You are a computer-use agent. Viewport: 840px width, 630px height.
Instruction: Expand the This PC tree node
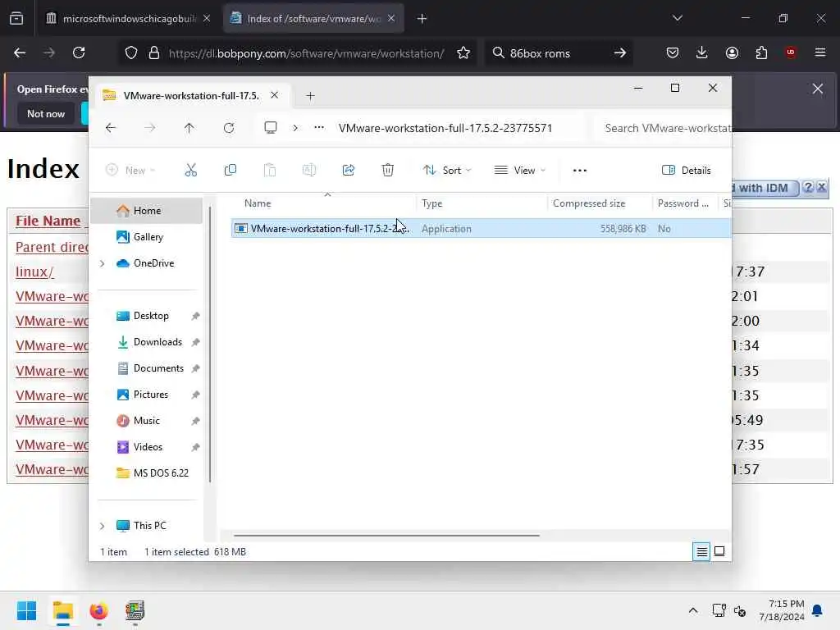[102, 526]
